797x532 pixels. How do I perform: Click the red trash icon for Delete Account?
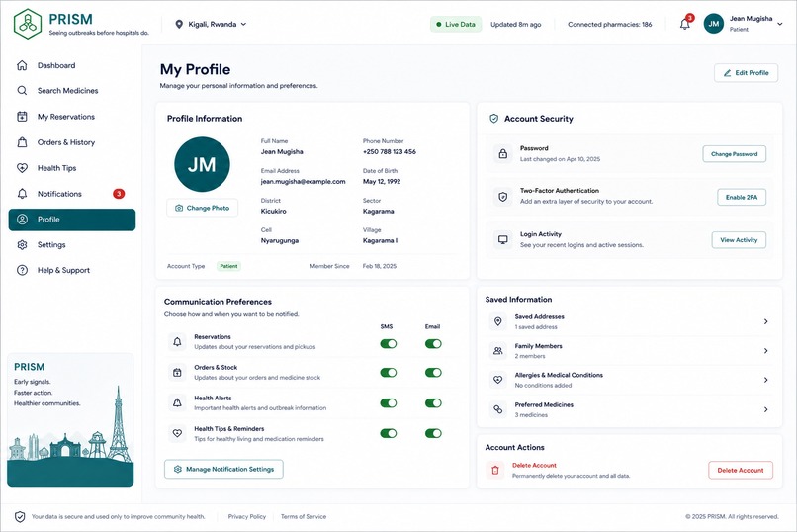495,470
